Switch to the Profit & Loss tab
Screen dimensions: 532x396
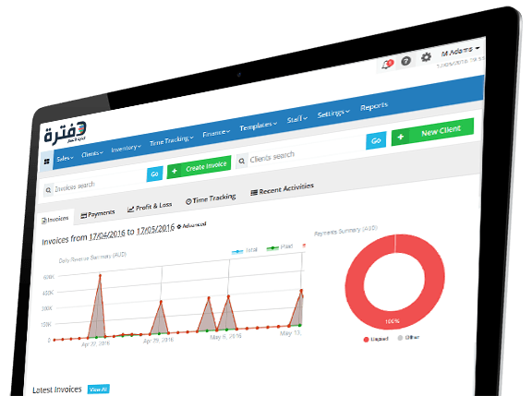[150, 207]
